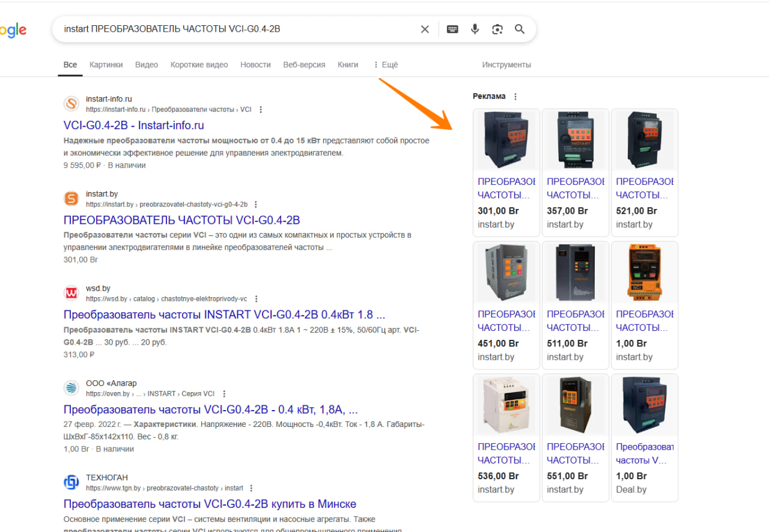
Task: Open ad product thumbnail priced 536,00 Br
Action: [x=506, y=405]
